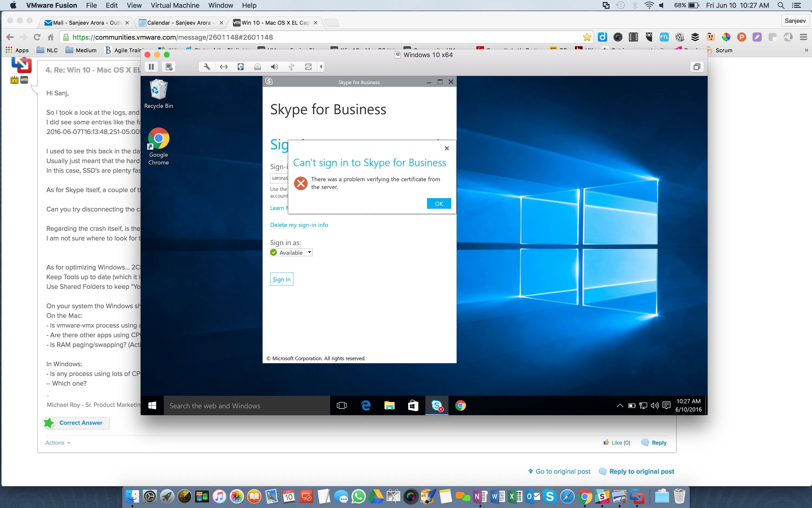Click Go to original post link
This screenshot has height=508, width=812.
pyautogui.click(x=559, y=471)
